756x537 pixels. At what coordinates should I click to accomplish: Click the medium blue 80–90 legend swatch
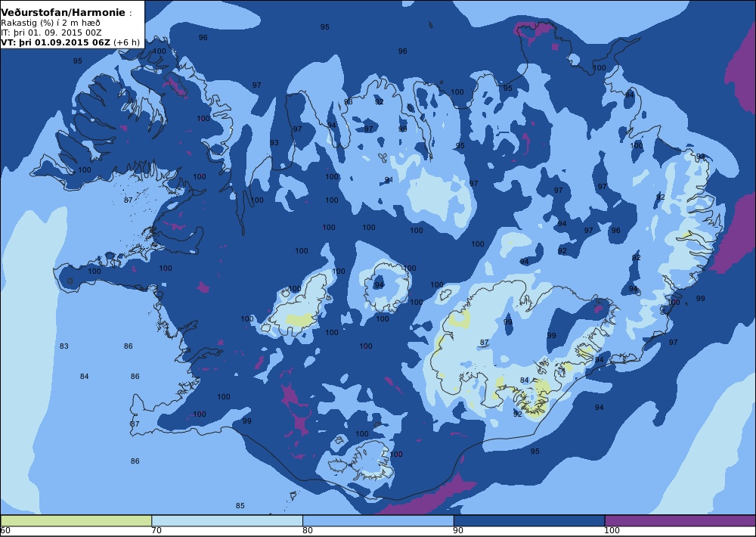378,520
